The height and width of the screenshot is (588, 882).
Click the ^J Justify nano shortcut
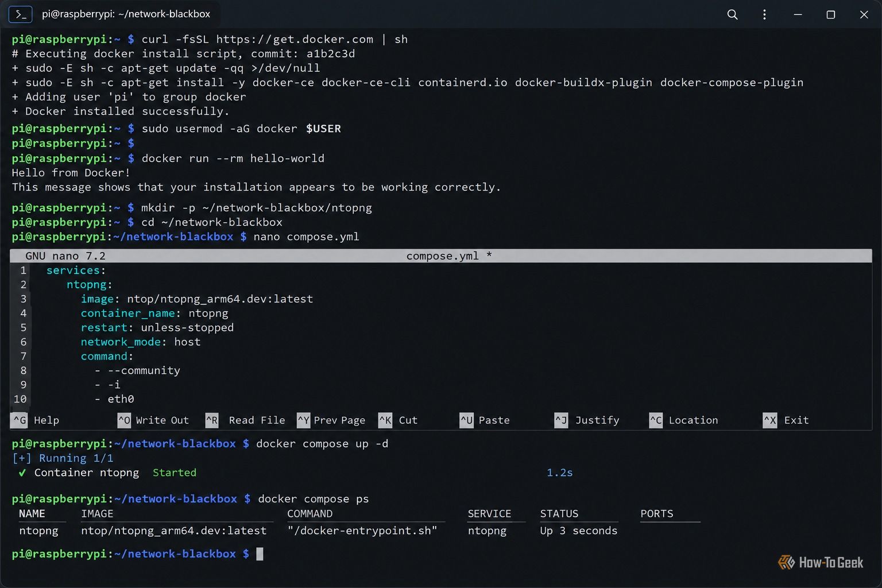(x=587, y=420)
